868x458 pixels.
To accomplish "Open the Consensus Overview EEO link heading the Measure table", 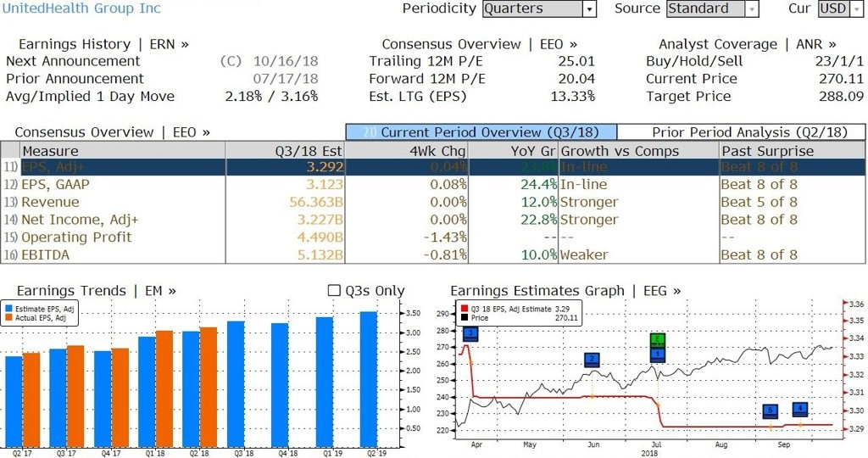I will (x=113, y=132).
